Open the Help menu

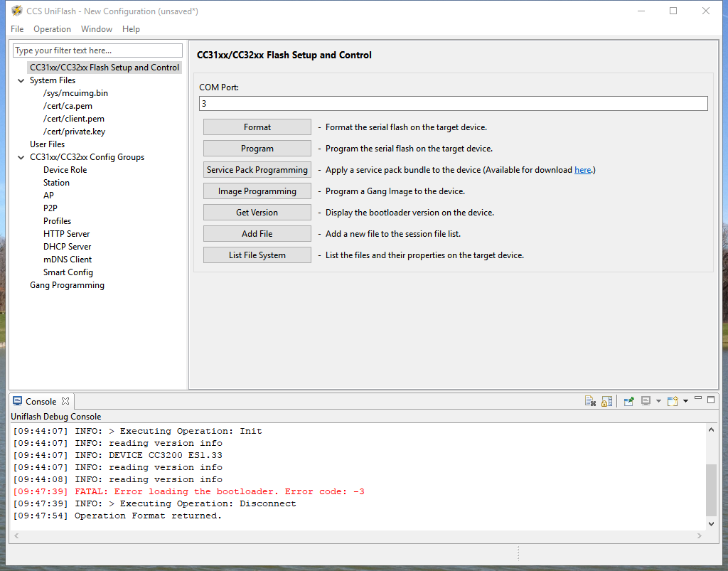pyautogui.click(x=131, y=28)
